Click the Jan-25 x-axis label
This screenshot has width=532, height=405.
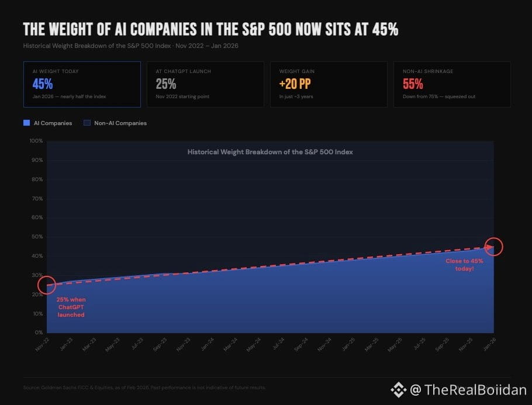coord(348,345)
